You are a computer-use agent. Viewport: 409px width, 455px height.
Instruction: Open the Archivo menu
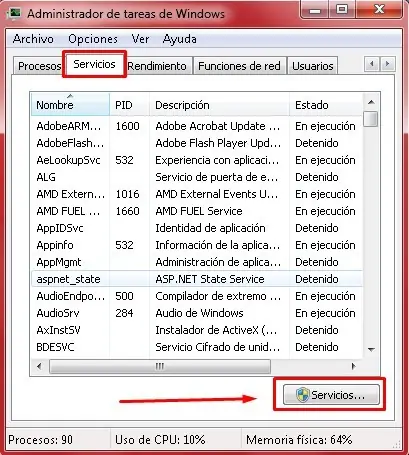pyautogui.click(x=33, y=39)
